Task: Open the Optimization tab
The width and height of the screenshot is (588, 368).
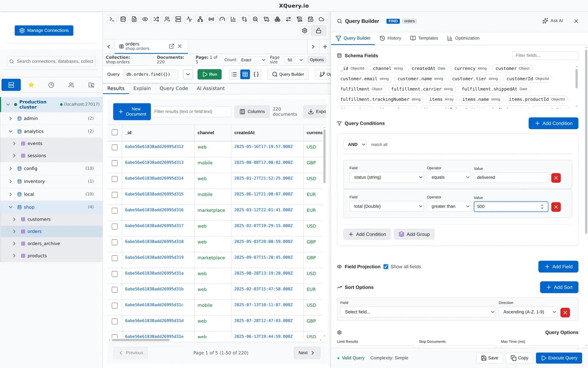Action: pos(463,38)
